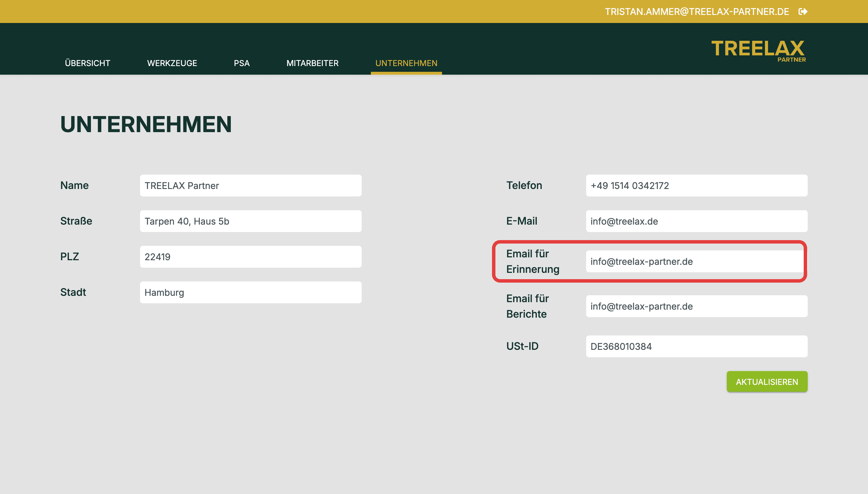868x494 pixels.
Task: Click the AKTUALISIEREN button
Action: (x=767, y=382)
